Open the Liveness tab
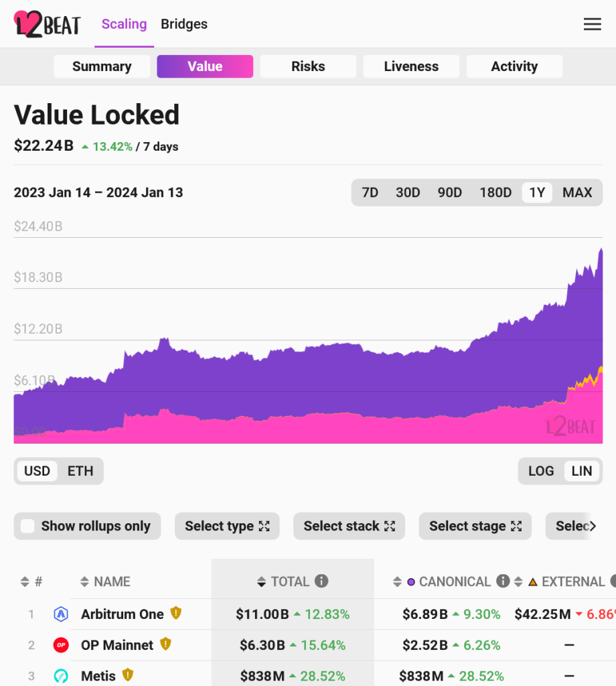Screen dimensions: 616x686 (x=411, y=66)
